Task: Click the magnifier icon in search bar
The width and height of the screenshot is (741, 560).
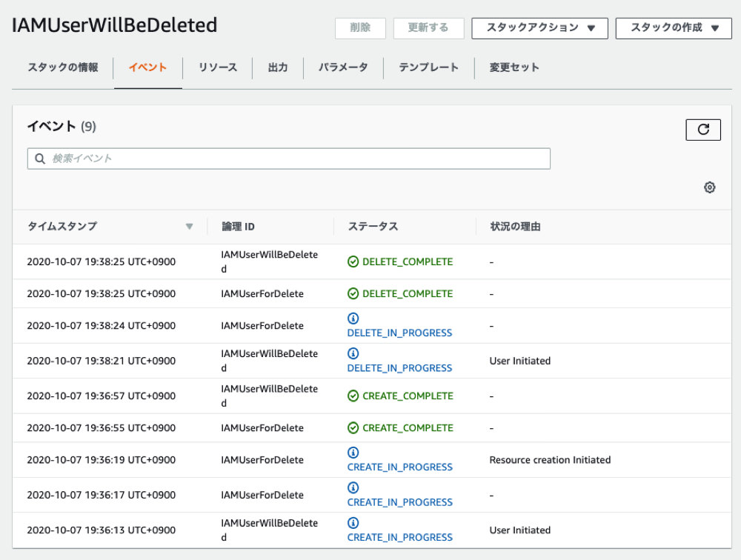Action: tap(40, 158)
